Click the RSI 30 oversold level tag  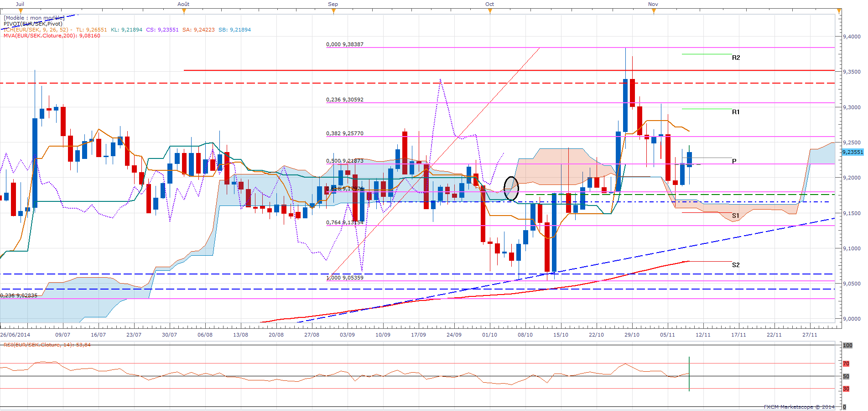point(846,389)
